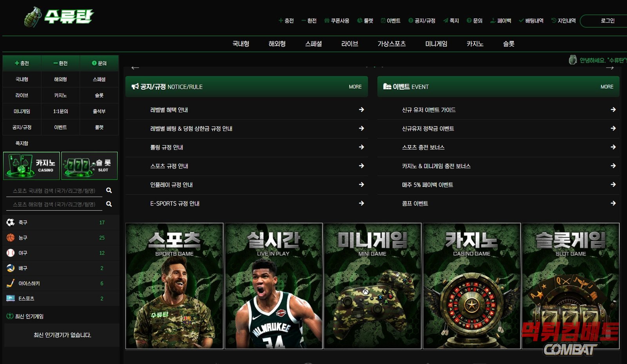Open the 카지노 CASINO sidebar banner
The height and width of the screenshot is (364, 627).
31,166
